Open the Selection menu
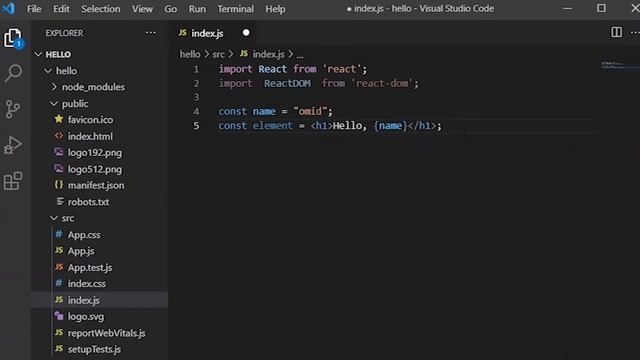640x360 pixels. coord(100,9)
